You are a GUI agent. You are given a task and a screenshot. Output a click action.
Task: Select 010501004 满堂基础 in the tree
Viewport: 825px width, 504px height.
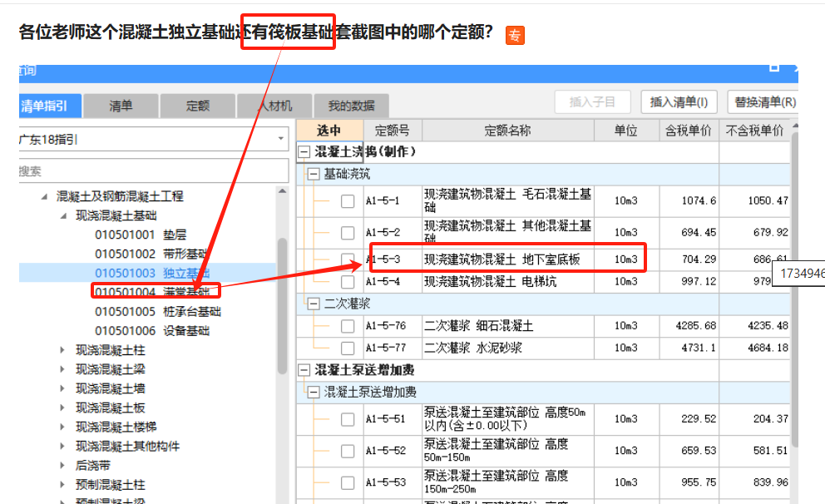click(x=152, y=292)
